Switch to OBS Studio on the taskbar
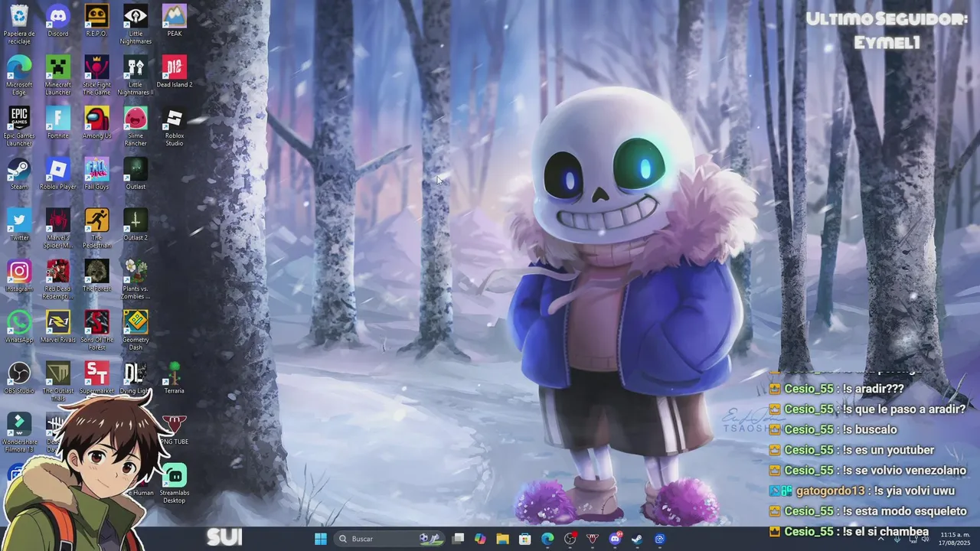Image resolution: width=980 pixels, height=551 pixels. coord(570,539)
